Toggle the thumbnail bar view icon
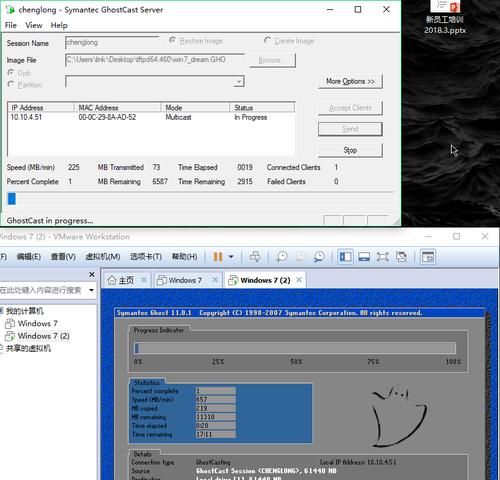 [364, 257]
